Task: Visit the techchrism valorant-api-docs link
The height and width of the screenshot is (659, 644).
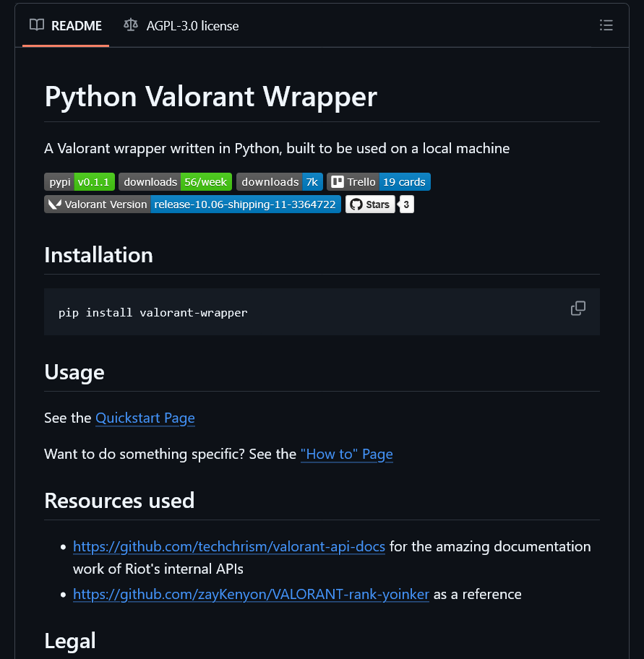Action: point(228,546)
